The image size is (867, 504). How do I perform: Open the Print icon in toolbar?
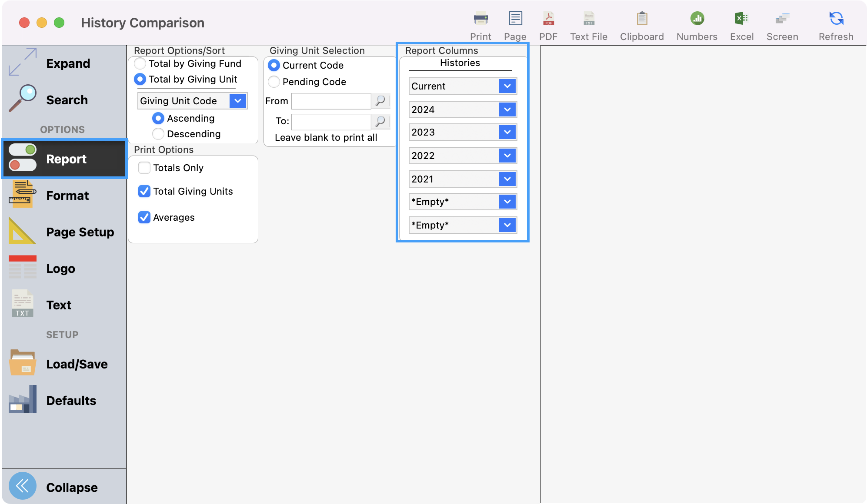[480, 24]
